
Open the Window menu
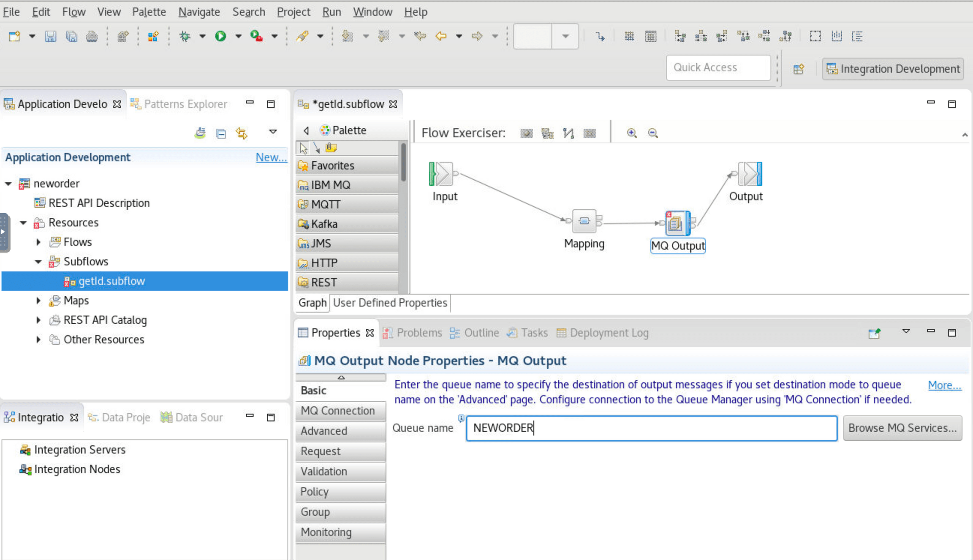click(372, 11)
